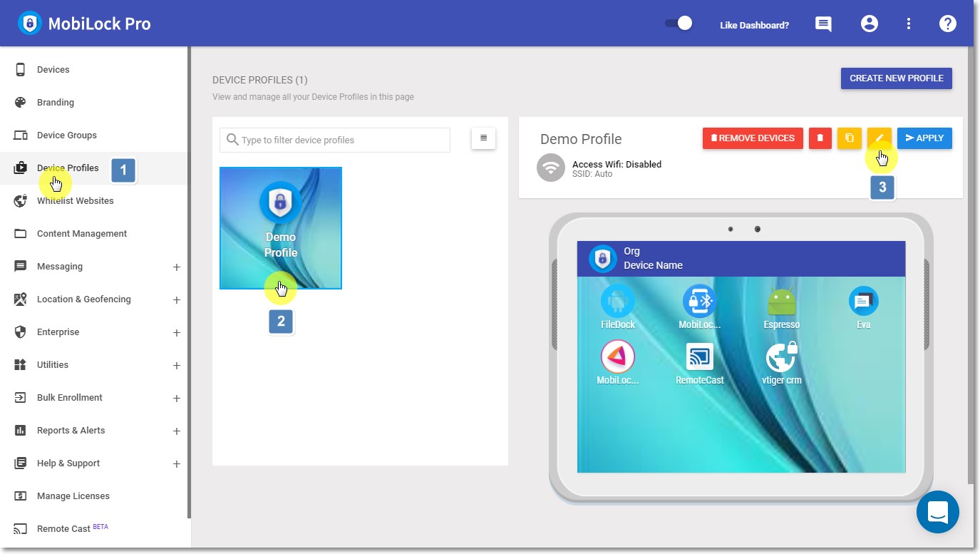
Task: Open Branding in sidebar
Action: [94, 103]
